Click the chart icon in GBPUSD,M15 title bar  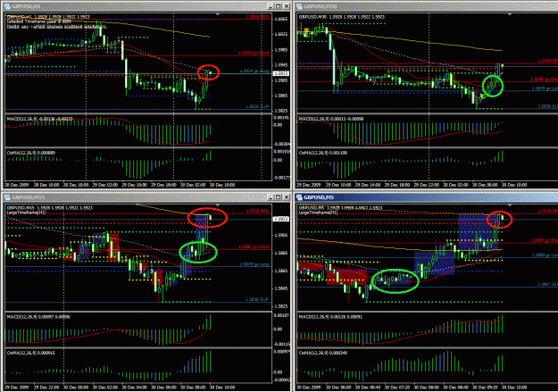7,196
